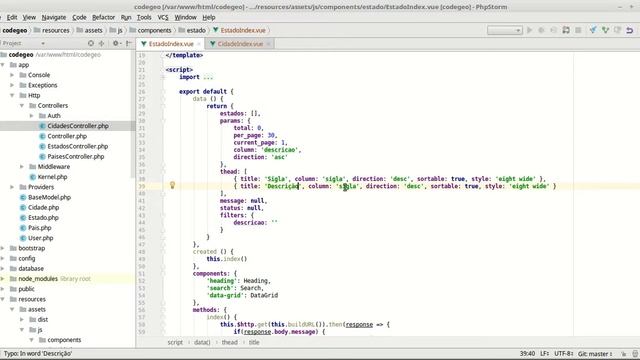Click 'thead' in editor breadcrumb bar

(229, 342)
